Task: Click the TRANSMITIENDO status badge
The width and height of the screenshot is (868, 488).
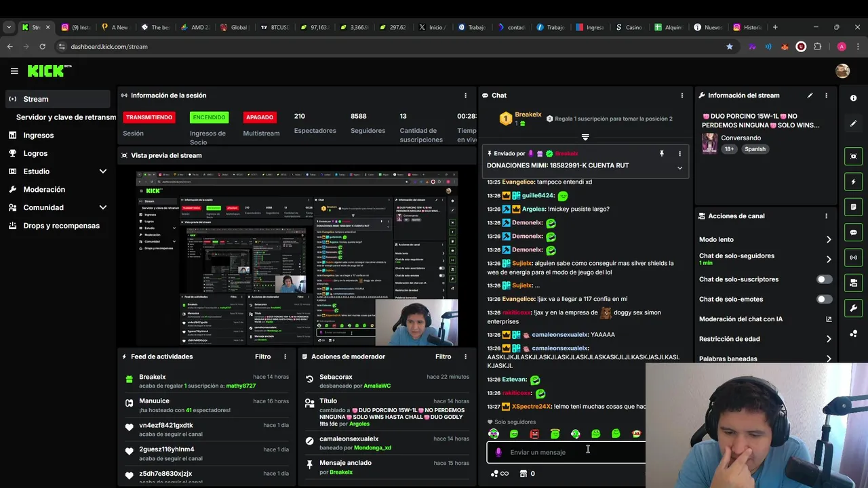Action: (x=149, y=117)
